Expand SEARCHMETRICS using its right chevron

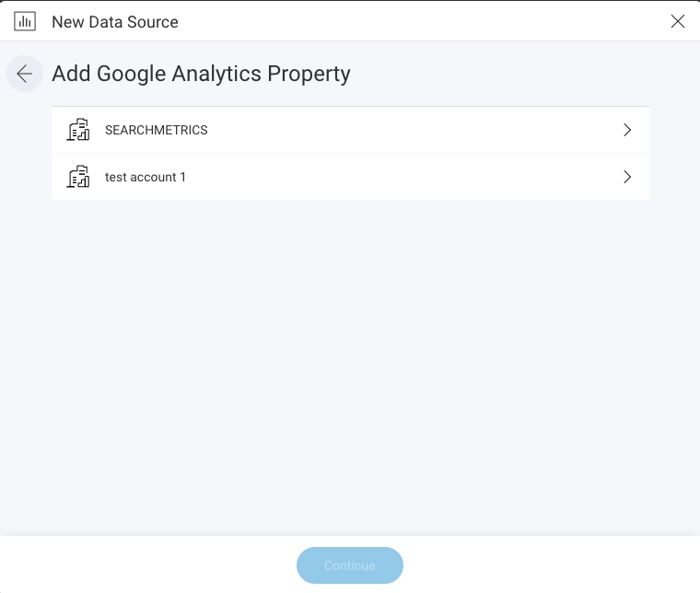pos(627,130)
